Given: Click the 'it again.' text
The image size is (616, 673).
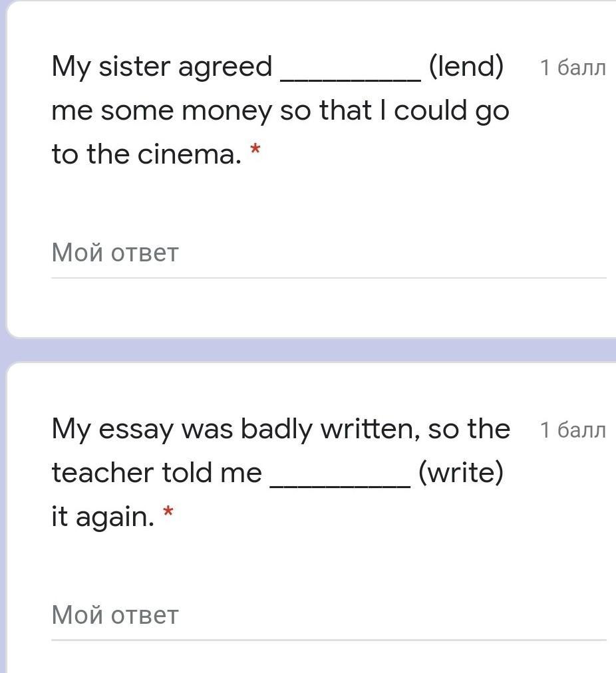Looking at the screenshot, I should (x=102, y=517).
